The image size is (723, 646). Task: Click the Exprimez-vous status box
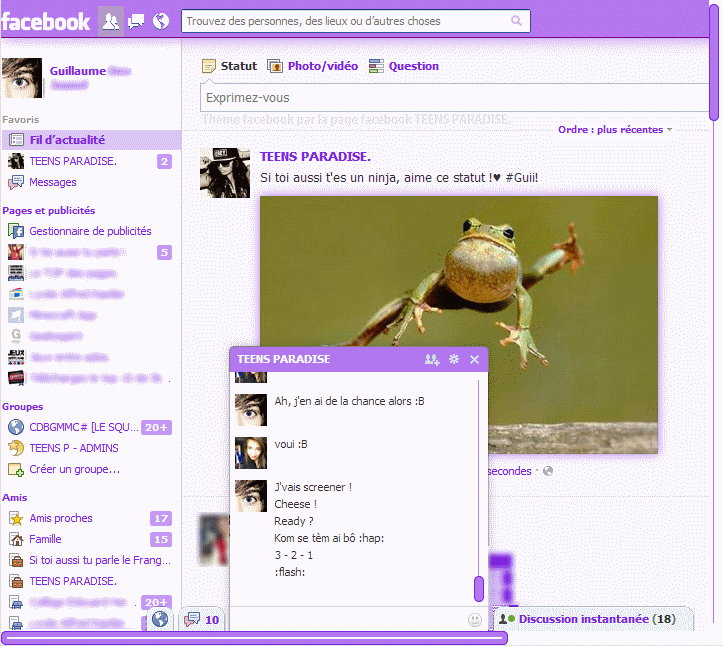click(454, 98)
